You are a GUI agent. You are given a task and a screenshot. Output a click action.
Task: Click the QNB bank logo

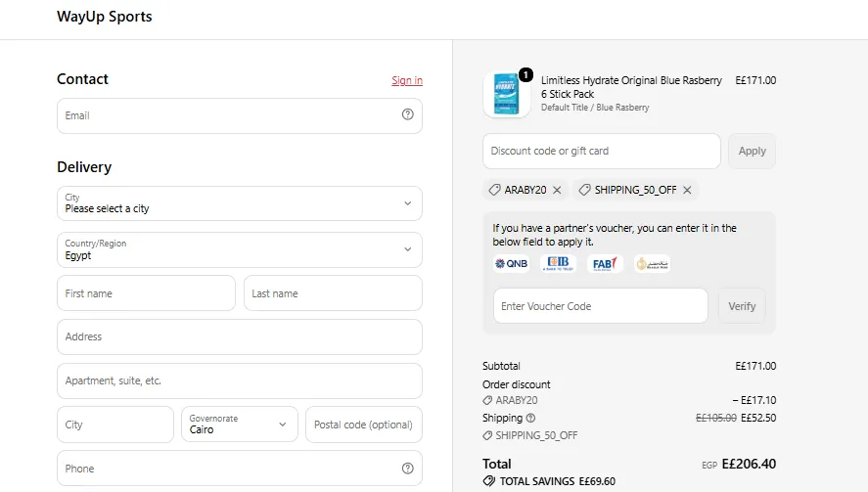(x=511, y=263)
